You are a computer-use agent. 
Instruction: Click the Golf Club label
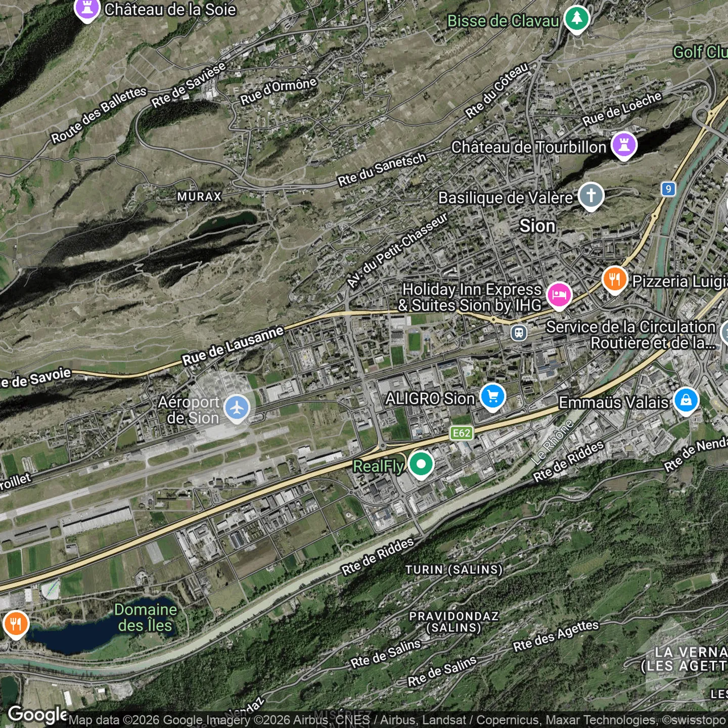tap(701, 52)
